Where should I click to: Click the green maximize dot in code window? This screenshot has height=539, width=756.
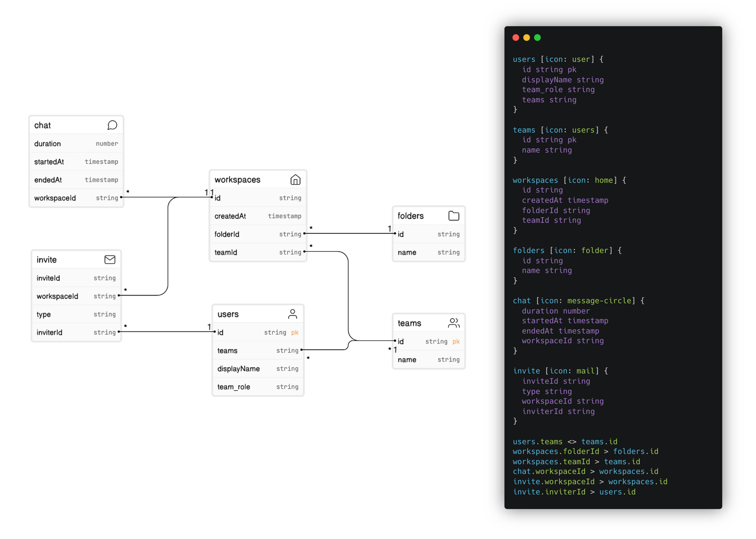[x=537, y=38]
